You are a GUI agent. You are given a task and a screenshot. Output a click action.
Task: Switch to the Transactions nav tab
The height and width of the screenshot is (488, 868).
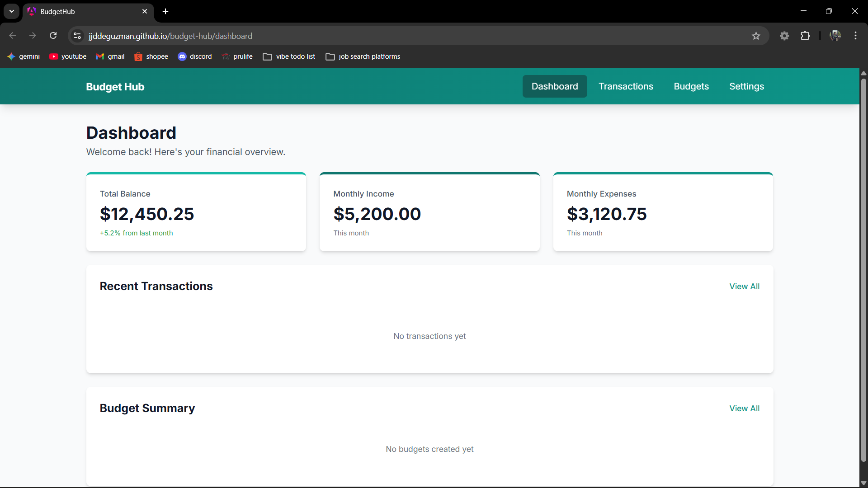(626, 86)
